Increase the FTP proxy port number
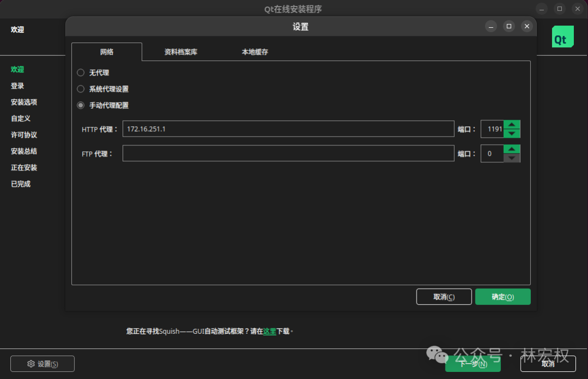This screenshot has width=588, height=379. 512,149
